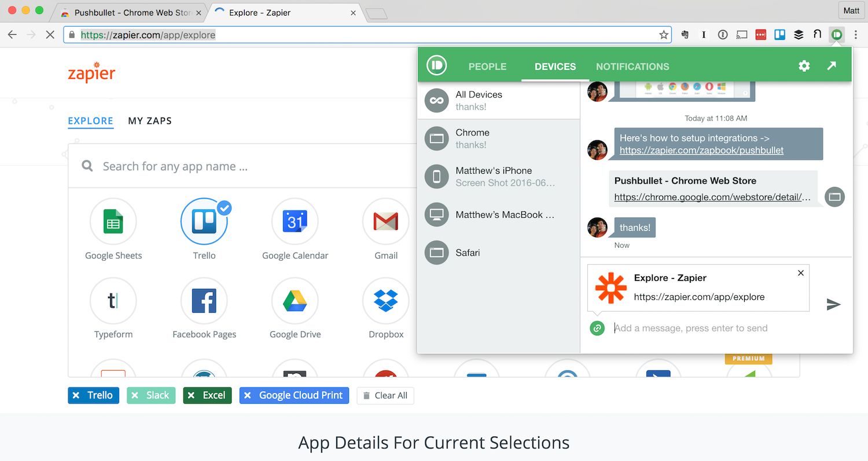The height and width of the screenshot is (461, 868).
Task: Click the green link attachment icon
Action: [597, 328]
